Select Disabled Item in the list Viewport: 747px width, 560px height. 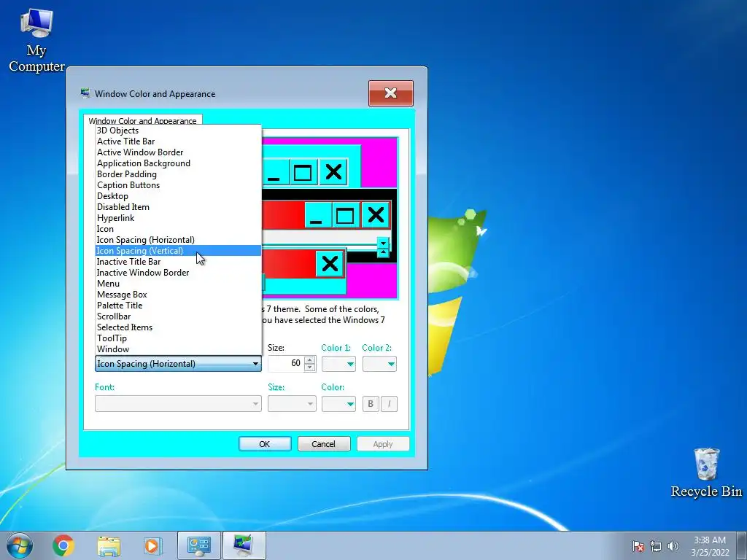coord(178,207)
